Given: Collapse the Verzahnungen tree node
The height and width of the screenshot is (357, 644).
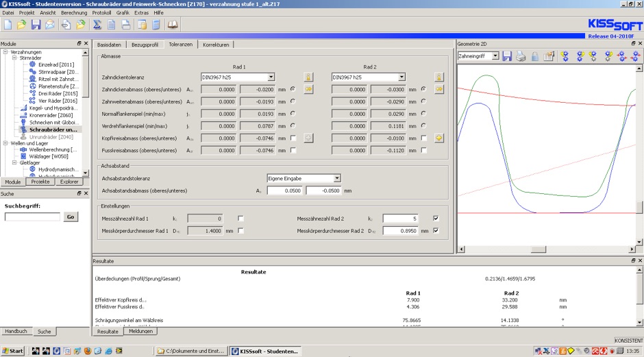Looking at the screenshot, I should tap(5, 52).
